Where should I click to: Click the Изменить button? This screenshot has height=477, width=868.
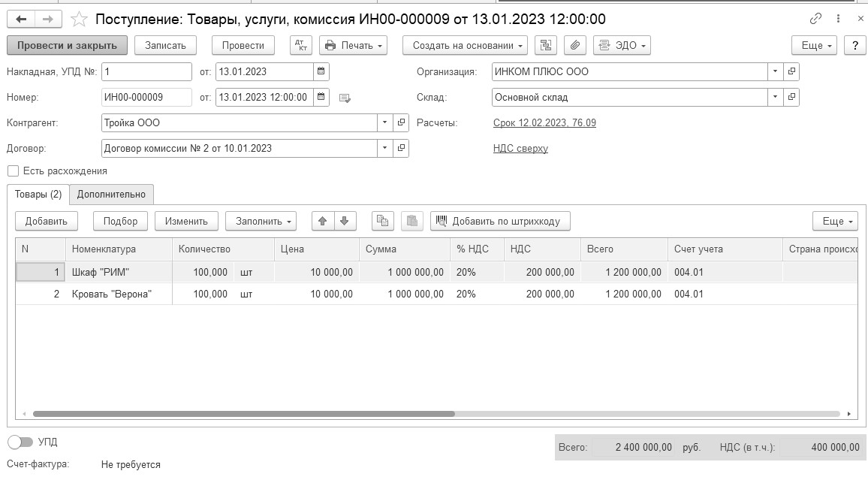tap(186, 221)
